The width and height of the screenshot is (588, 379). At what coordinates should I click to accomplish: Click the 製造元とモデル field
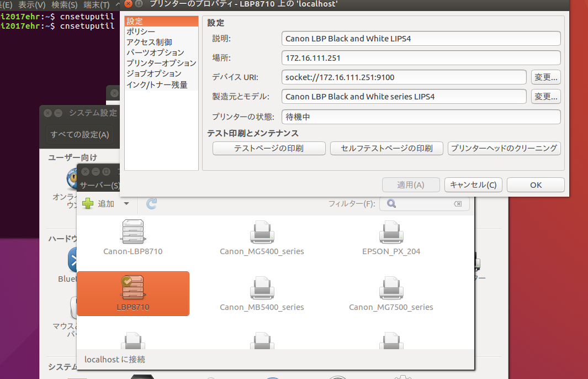[x=404, y=97]
